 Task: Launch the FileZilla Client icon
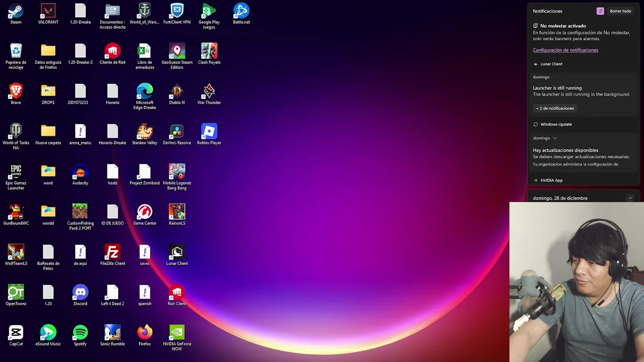pos(112,255)
